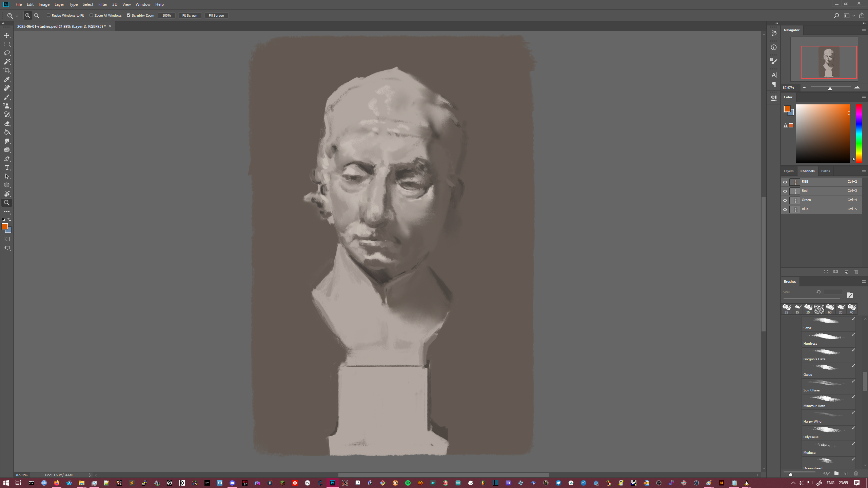The image size is (868, 488).
Task: Open the Layer menu
Action: [x=59, y=4]
